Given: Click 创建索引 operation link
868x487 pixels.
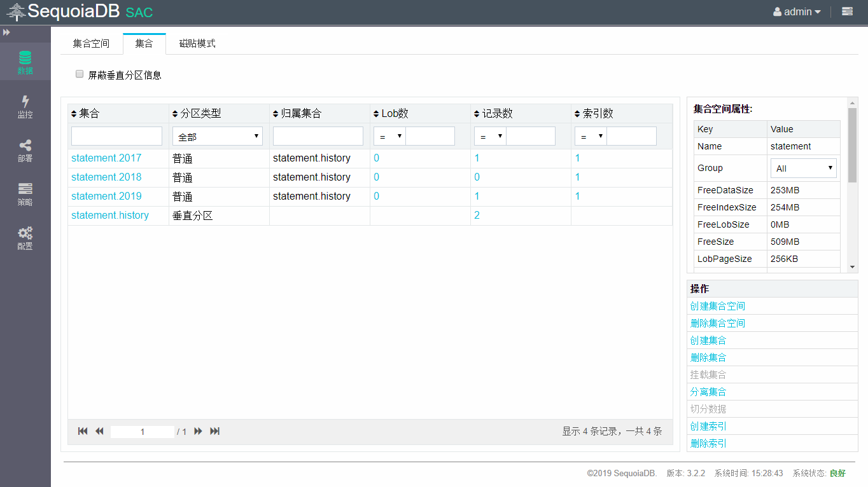Looking at the screenshot, I should (708, 426).
